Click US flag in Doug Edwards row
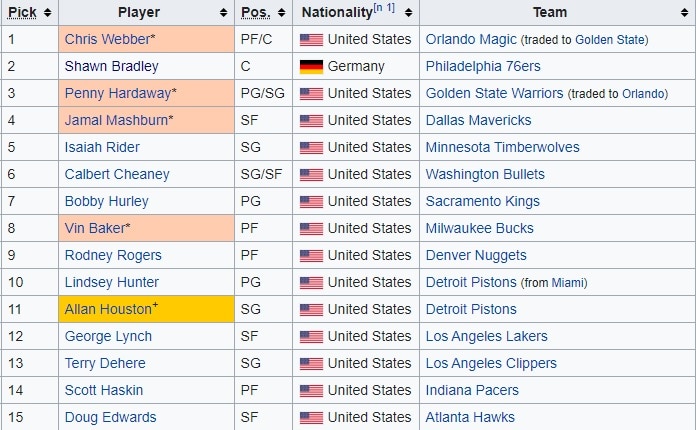This screenshot has width=696, height=430. (311, 417)
